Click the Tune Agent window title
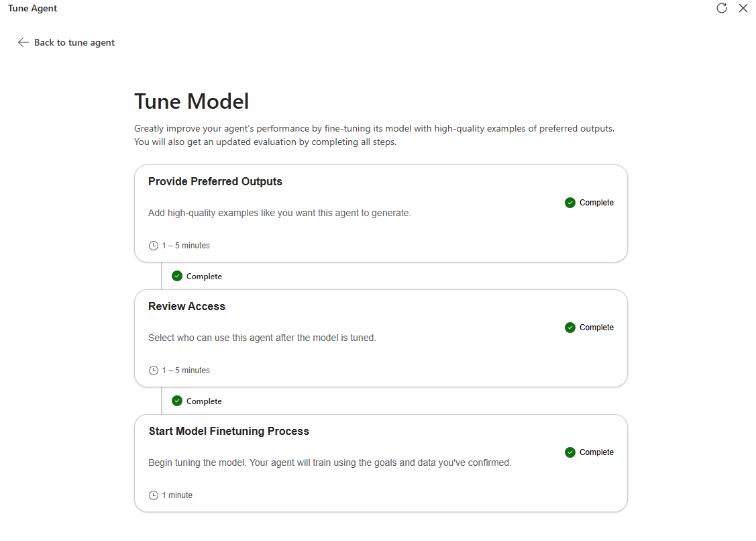This screenshot has width=756, height=541. pyautogui.click(x=32, y=9)
